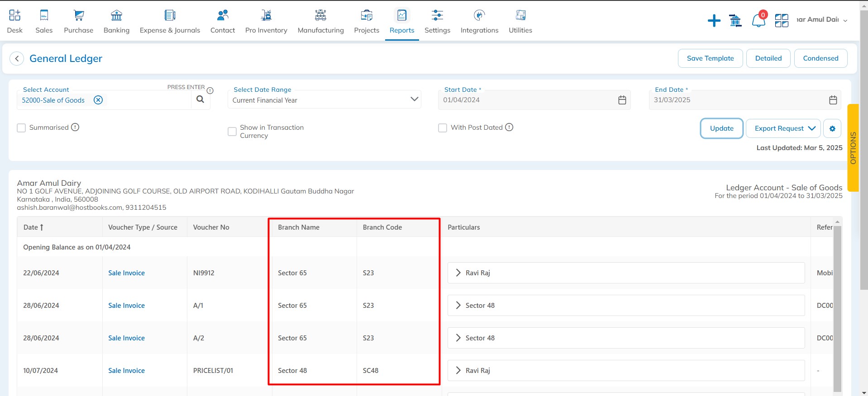Open the Settings module
Image resolution: width=868 pixels, height=396 pixels.
(x=437, y=21)
